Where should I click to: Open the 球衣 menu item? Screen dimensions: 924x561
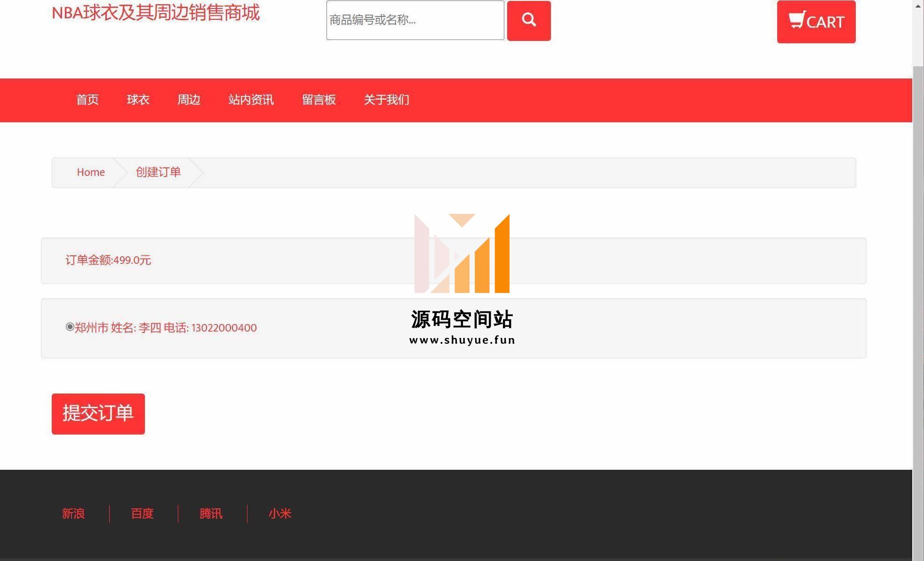(138, 100)
